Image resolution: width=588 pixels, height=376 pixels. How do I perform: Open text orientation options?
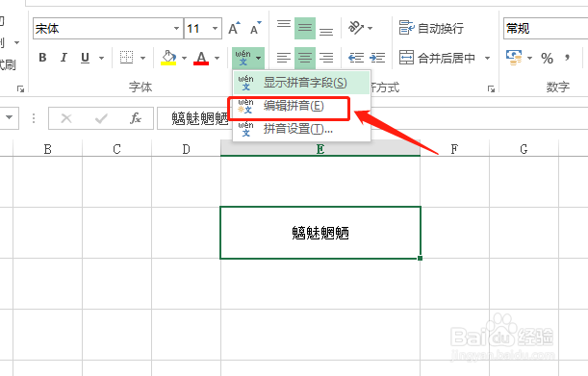point(360,28)
